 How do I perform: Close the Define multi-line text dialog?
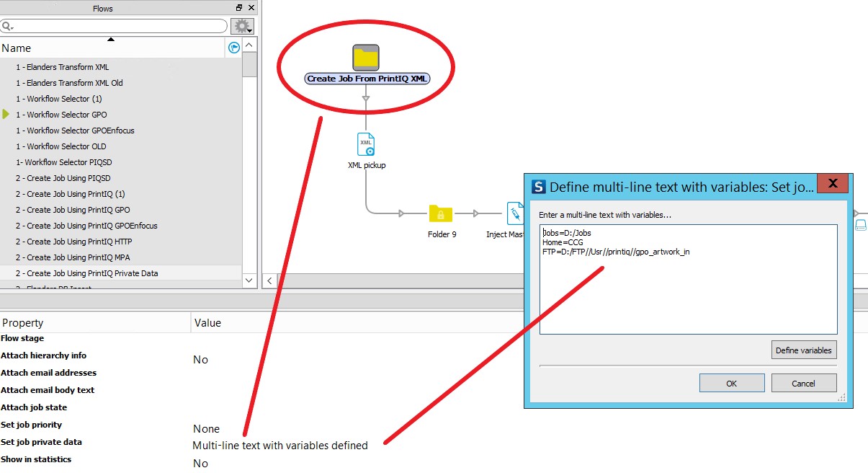point(833,184)
